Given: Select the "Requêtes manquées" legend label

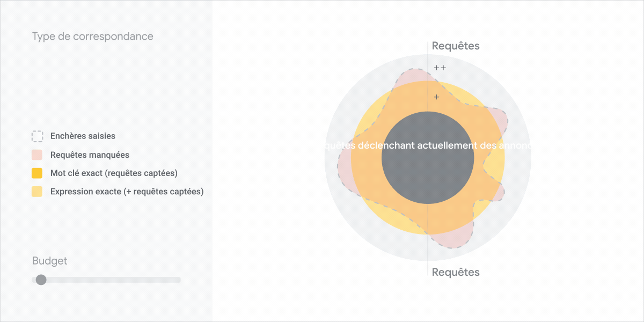Looking at the screenshot, I should [x=90, y=155].
